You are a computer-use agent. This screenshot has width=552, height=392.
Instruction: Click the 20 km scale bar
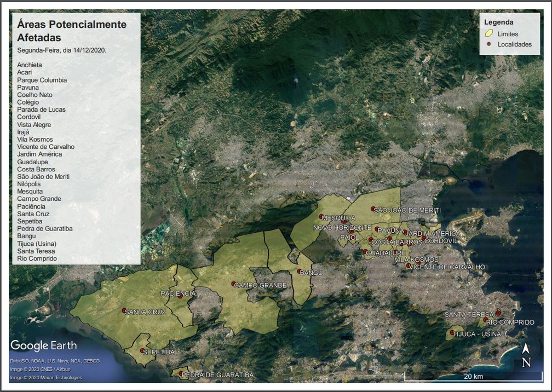click(x=473, y=377)
